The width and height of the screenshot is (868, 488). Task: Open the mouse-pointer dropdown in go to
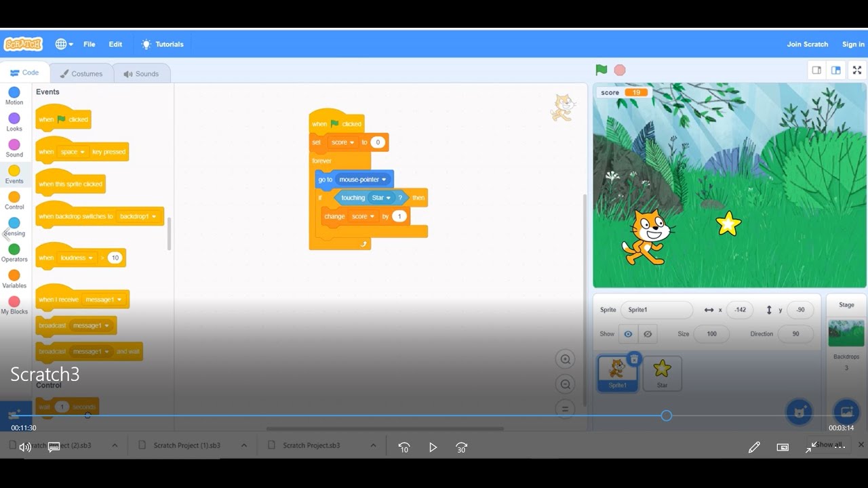coord(363,180)
